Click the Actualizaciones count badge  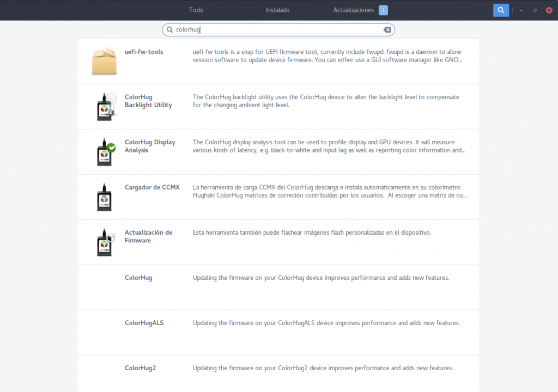pyautogui.click(x=383, y=10)
